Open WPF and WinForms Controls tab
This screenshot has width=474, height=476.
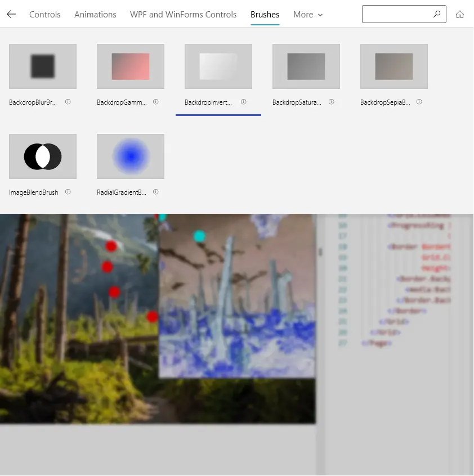183,15
